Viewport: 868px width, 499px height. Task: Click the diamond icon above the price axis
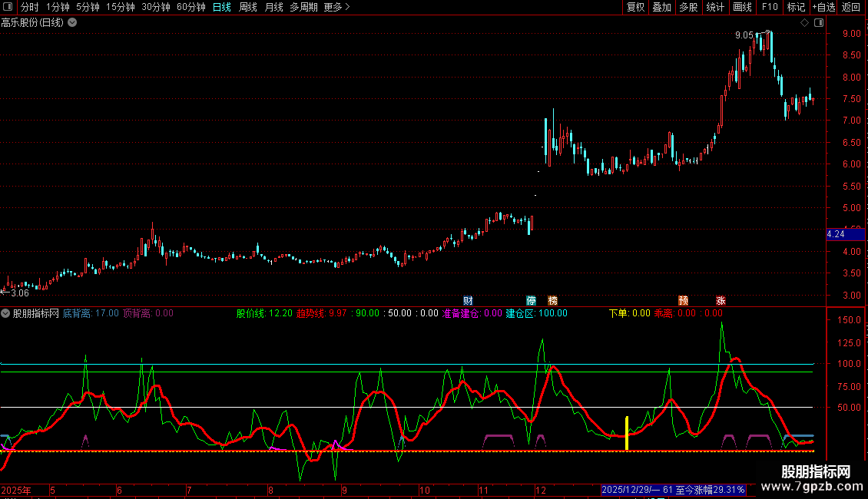pyautogui.click(x=804, y=23)
